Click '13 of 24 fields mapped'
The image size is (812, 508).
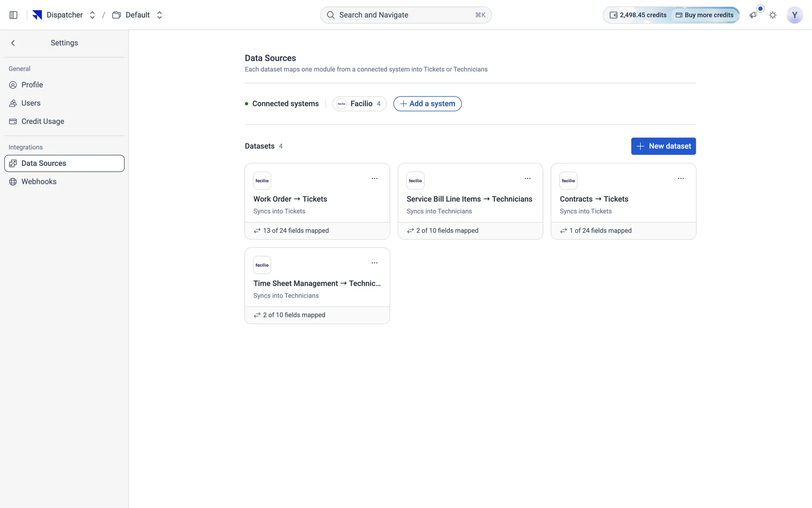click(296, 231)
